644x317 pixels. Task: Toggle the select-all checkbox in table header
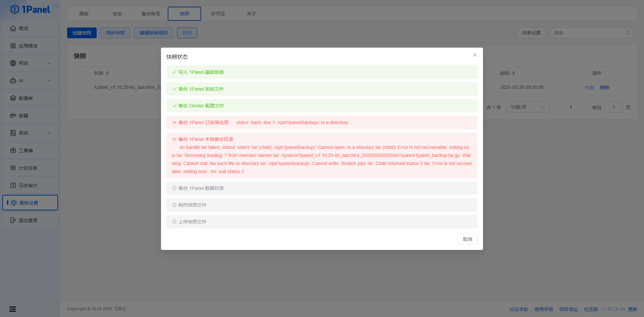pyautogui.click(x=81, y=73)
